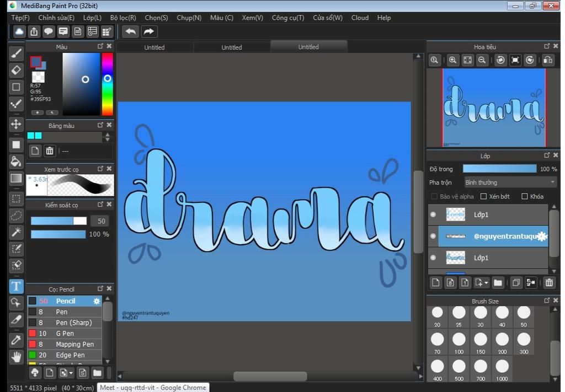Pop out the Lớp layer panel
This screenshot has height=392, width=565.
[x=547, y=155]
